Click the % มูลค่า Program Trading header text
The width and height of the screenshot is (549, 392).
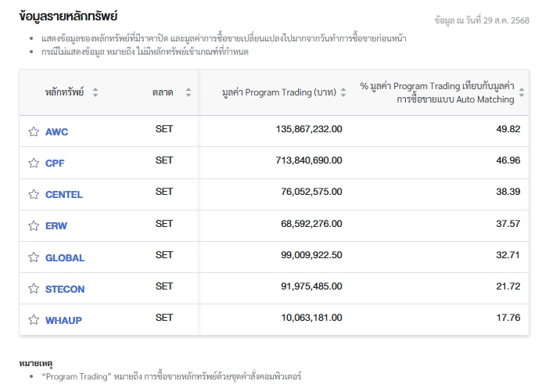[x=437, y=92]
